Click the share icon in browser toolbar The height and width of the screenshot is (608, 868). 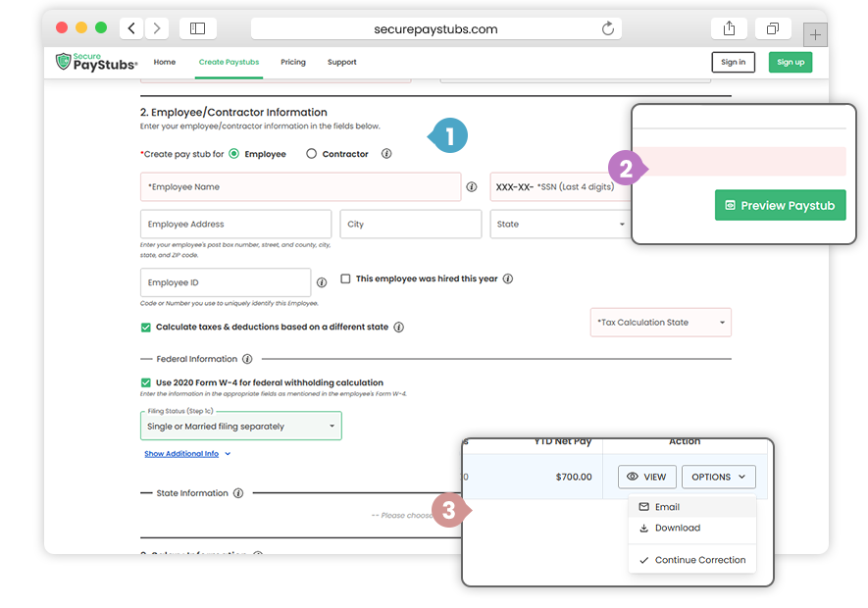coord(728,28)
